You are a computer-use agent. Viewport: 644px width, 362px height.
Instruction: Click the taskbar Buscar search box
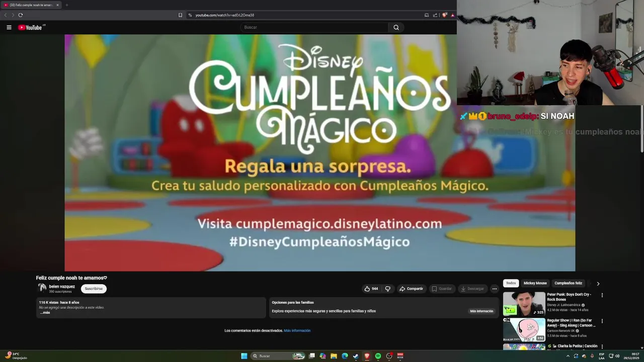[x=278, y=356]
